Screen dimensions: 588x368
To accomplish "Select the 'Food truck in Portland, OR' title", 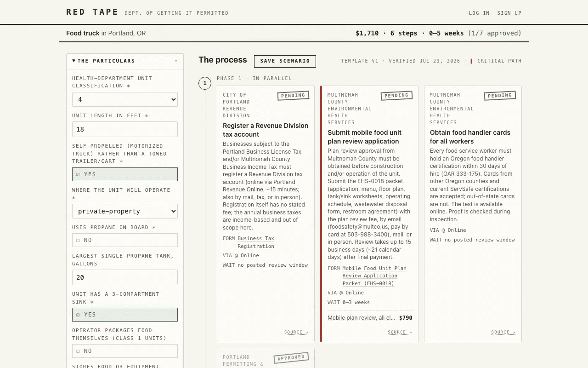I will coord(106,33).
